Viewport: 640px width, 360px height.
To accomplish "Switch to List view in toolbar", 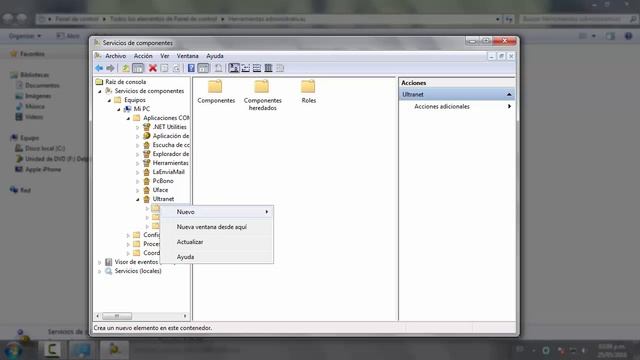I will point(257,68).
